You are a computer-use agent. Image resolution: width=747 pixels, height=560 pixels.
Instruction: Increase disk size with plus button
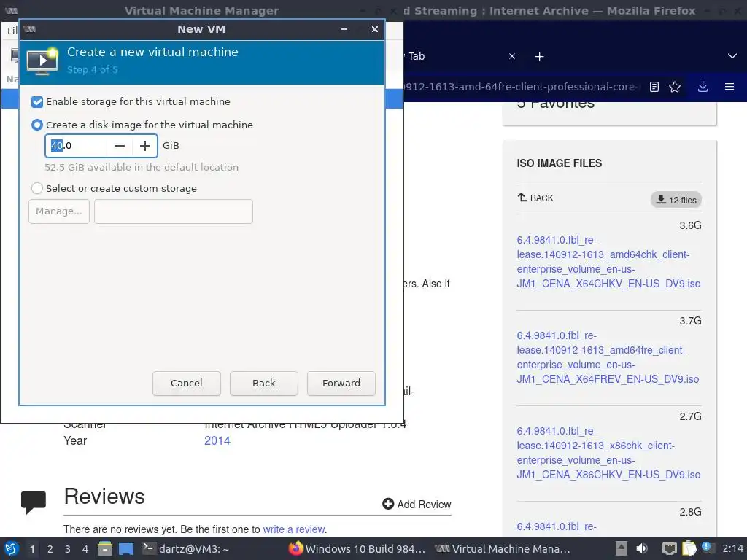click(x=145, y=146)
